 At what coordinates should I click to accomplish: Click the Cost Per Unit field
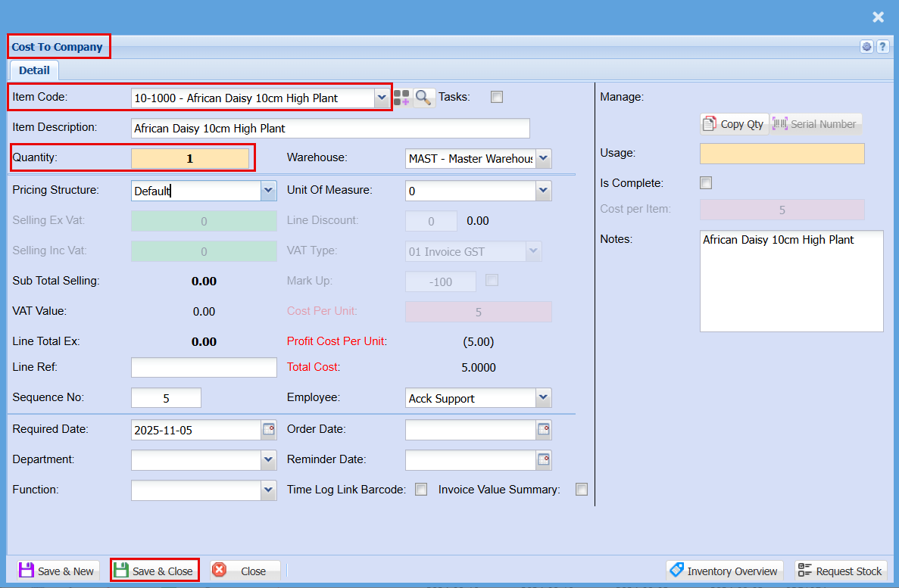[x=478, y=312]
